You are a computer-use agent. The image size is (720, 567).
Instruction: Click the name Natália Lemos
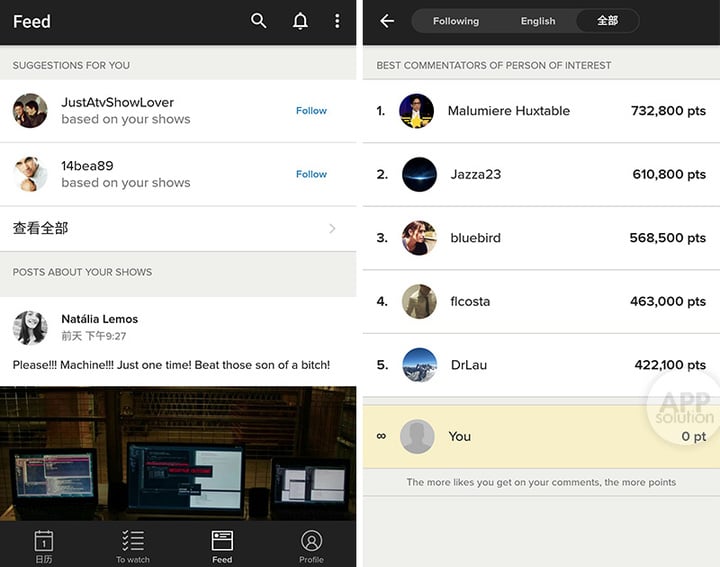[x=100, y=319]
